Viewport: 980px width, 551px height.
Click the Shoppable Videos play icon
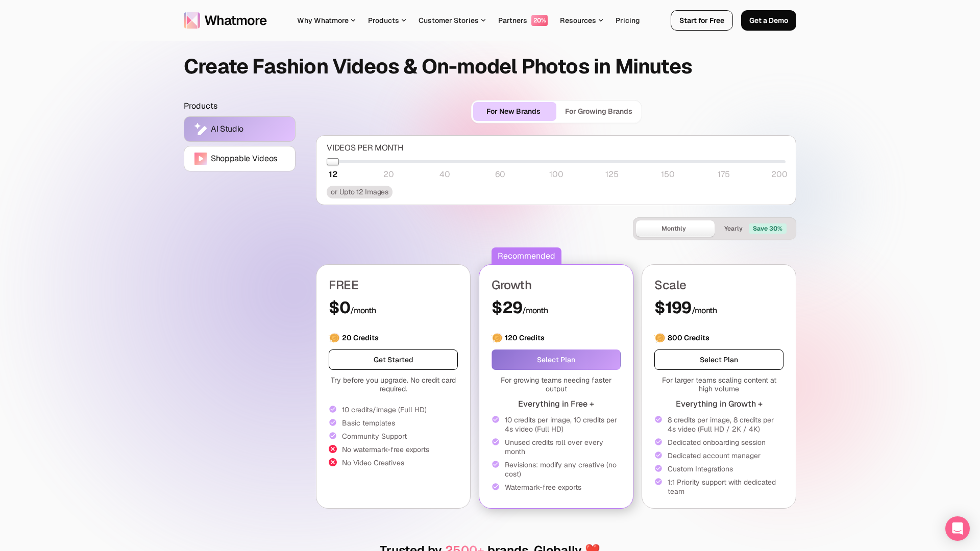click(201, 159)
